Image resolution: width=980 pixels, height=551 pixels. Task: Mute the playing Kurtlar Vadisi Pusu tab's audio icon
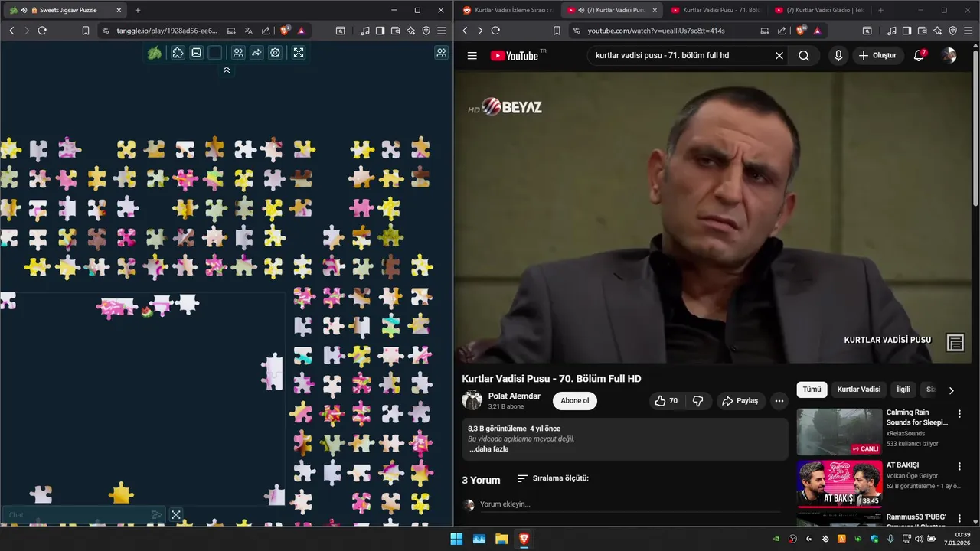click(x=581, y=10)
